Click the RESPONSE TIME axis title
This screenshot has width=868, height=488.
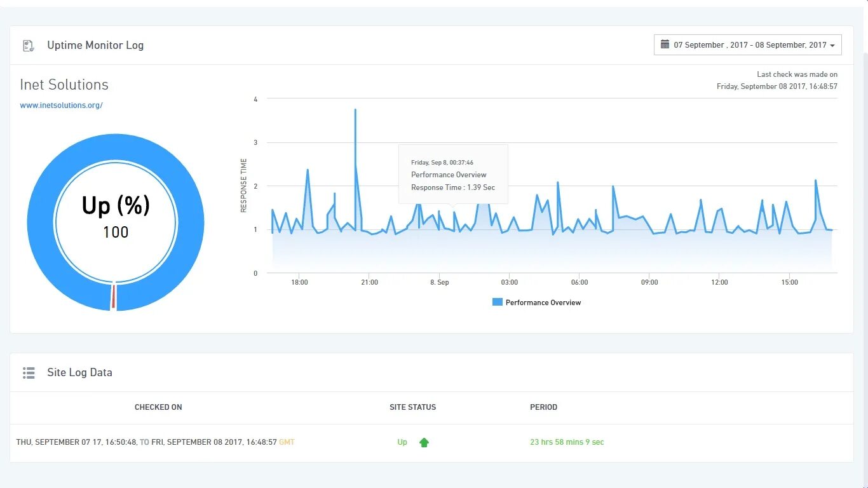click(244, 186)
